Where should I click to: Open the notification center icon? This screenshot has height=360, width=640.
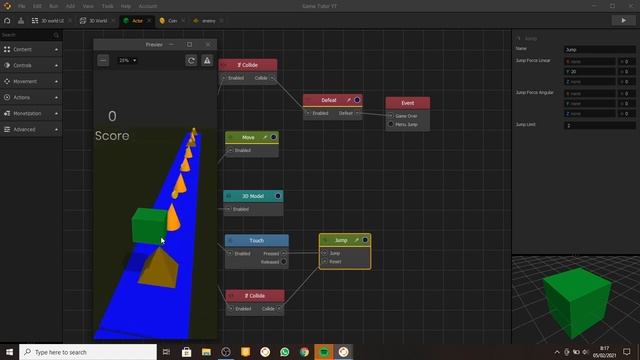[627, 352]
